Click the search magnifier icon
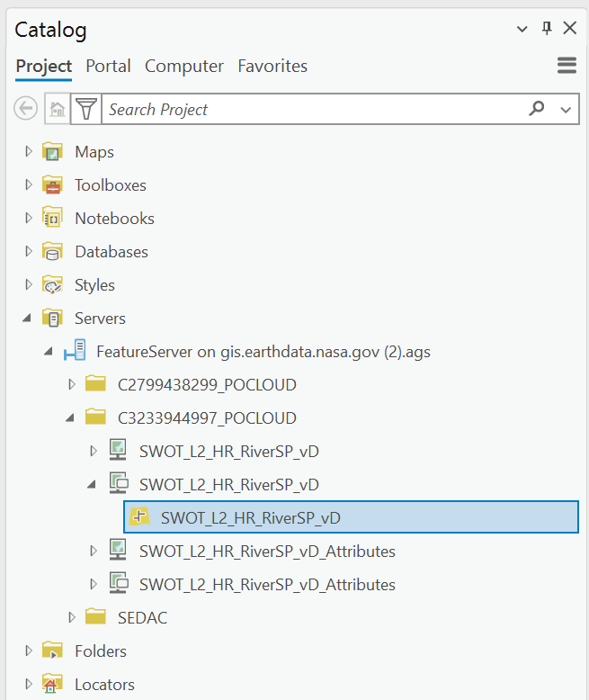Image resolution: width=589 pixels, height=700 pixels. point(537,109)
